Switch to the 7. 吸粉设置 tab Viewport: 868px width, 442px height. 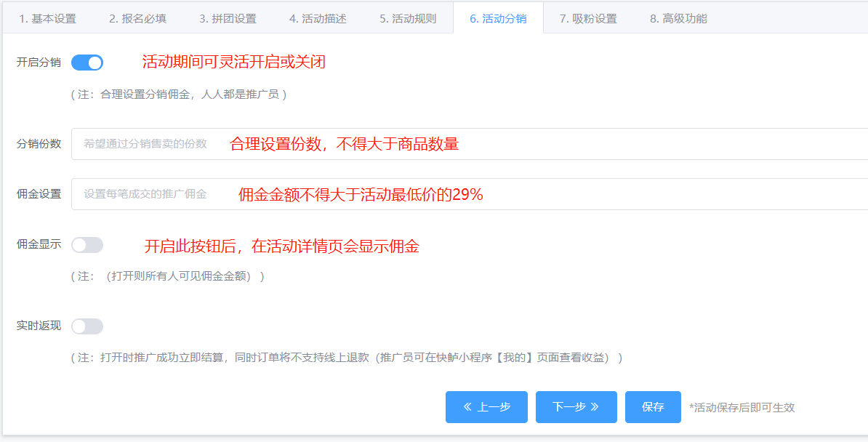click(x=588, y=19)
